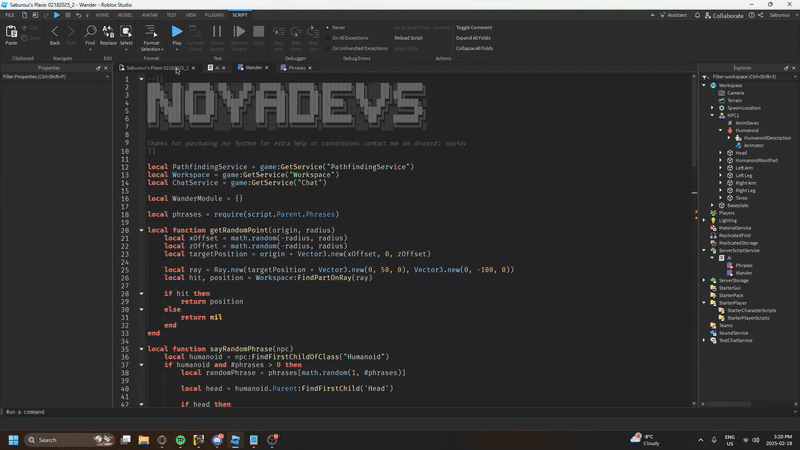Click the Expand All Folds button
800x450 pixels.
point(473,38)
